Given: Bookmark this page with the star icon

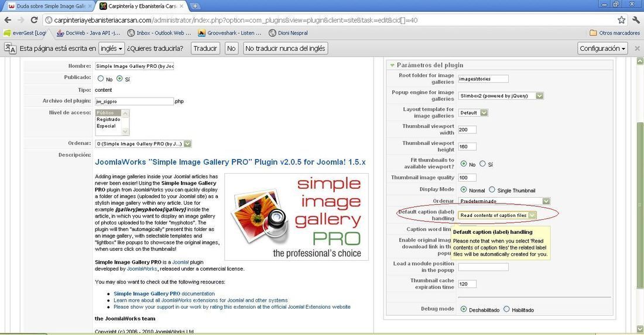Looking at the screenshot, I should pos(621,20).
